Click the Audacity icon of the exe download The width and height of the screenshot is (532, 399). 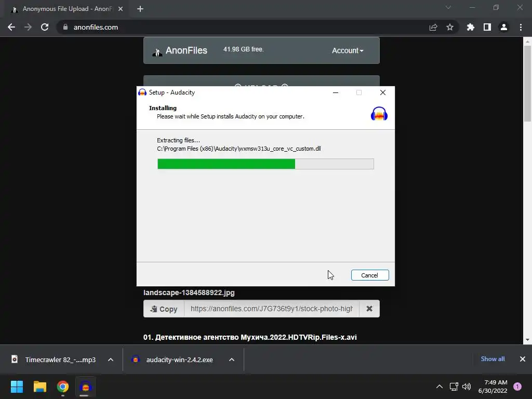click(136, 360)
